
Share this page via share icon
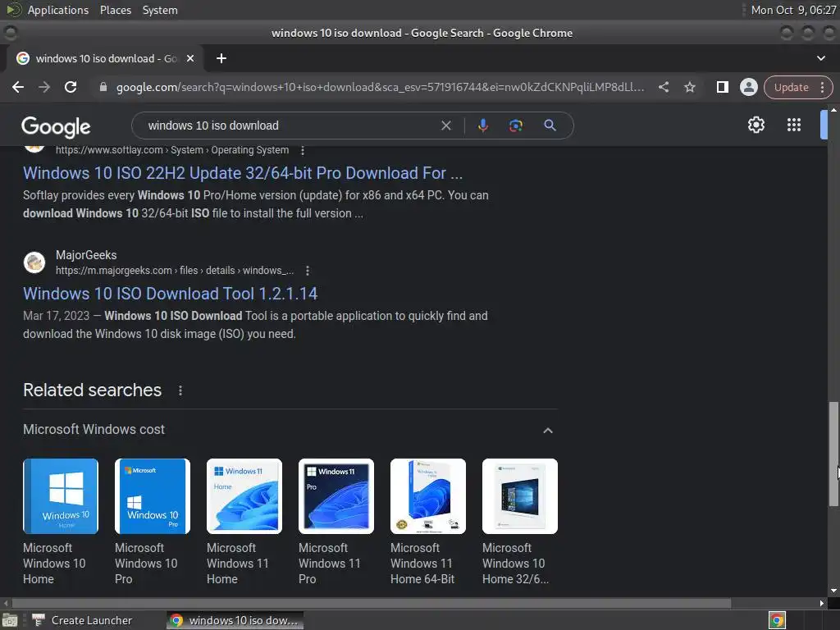664,87
